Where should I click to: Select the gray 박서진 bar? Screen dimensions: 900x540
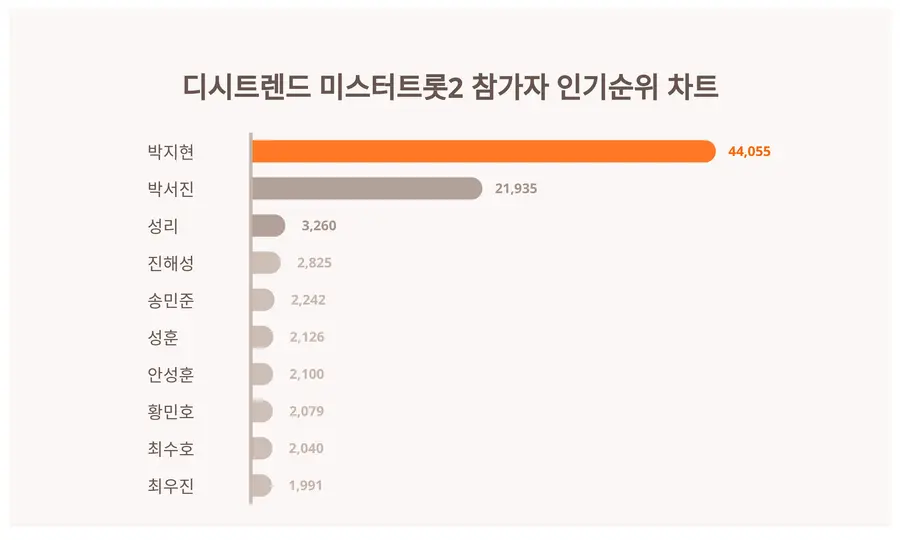point(366,188)
